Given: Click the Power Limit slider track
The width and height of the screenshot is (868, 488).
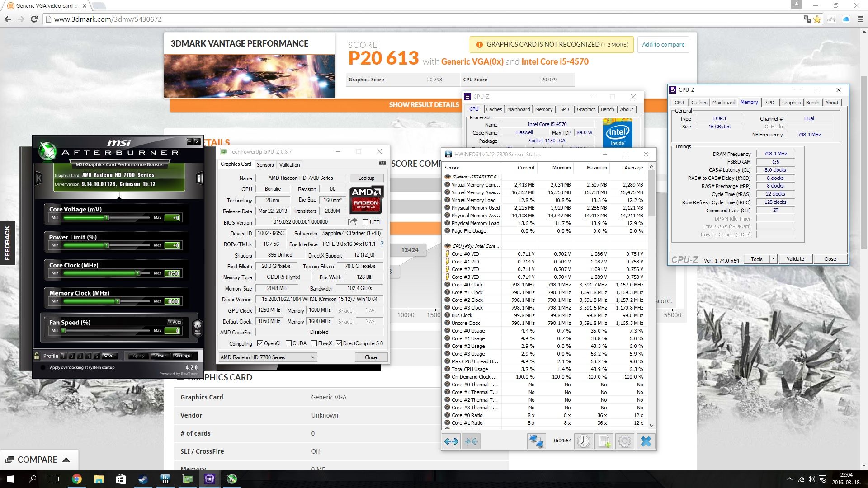Looking at the screenshot, I should point(106,245).
